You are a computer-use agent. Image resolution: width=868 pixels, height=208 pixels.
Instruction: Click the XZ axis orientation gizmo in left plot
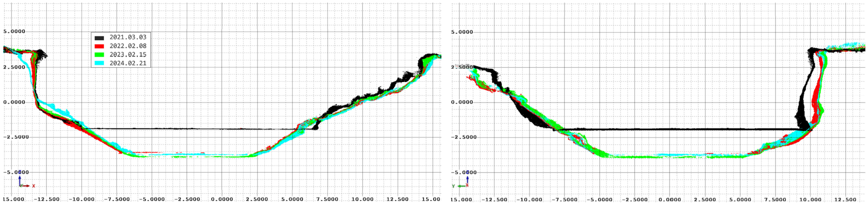click(24, 182)
